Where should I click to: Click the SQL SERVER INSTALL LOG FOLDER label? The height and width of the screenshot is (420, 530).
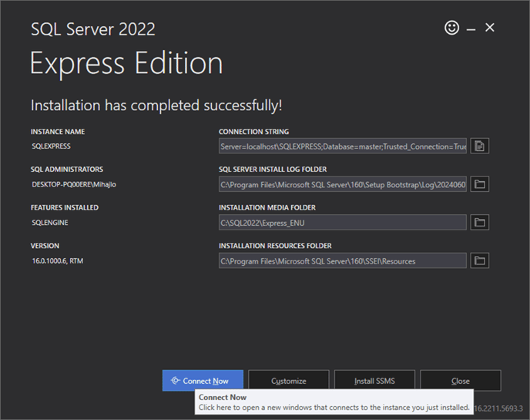(273, 169)
